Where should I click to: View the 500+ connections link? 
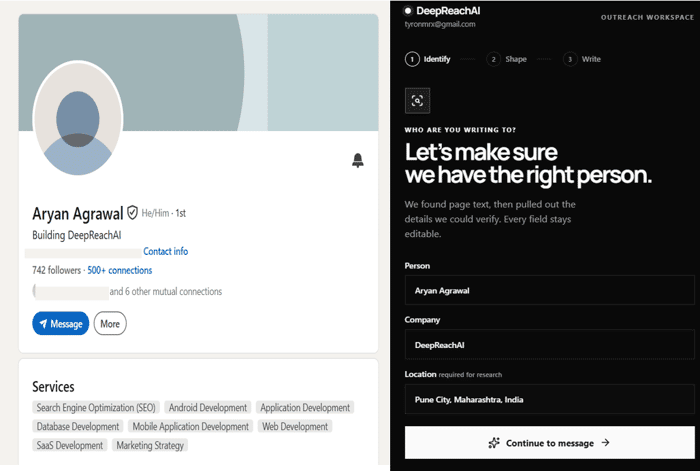(x=120, y=270)
